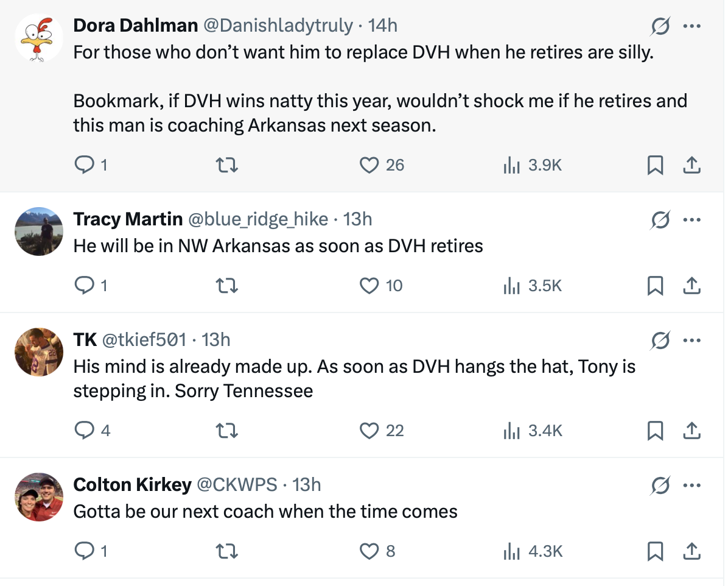Reply to TK's tweet
Viewport: 728px width, 586px height.
[83, 431]
